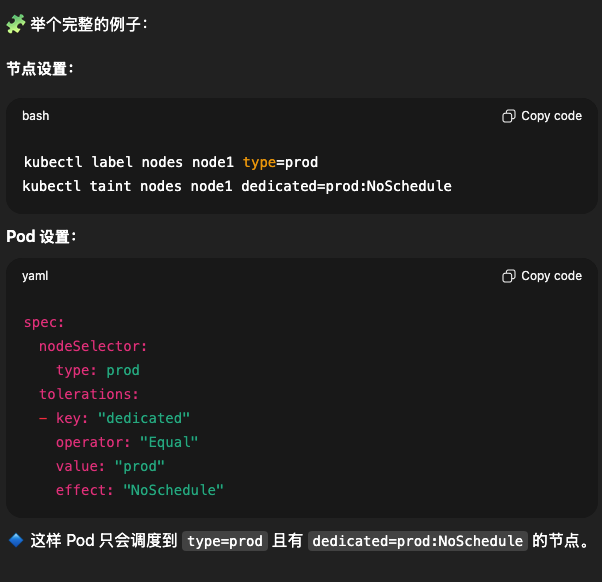Click the "yaml" language label
This screenshot has height=582, width=602.
(35, 276)
